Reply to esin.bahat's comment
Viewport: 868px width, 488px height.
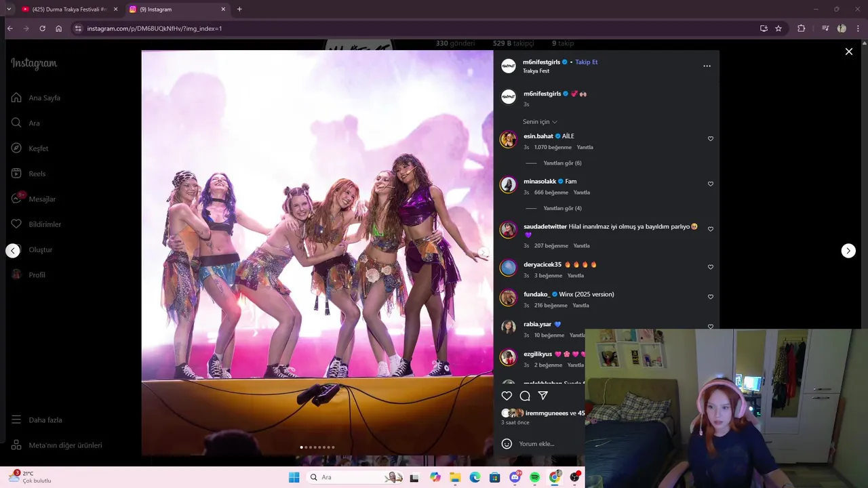[585, 147]
